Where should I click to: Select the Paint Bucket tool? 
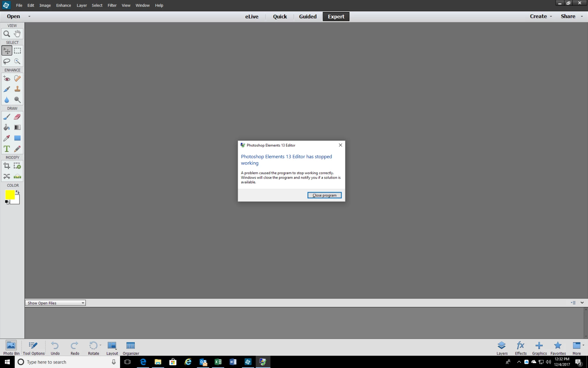point(6,127)
